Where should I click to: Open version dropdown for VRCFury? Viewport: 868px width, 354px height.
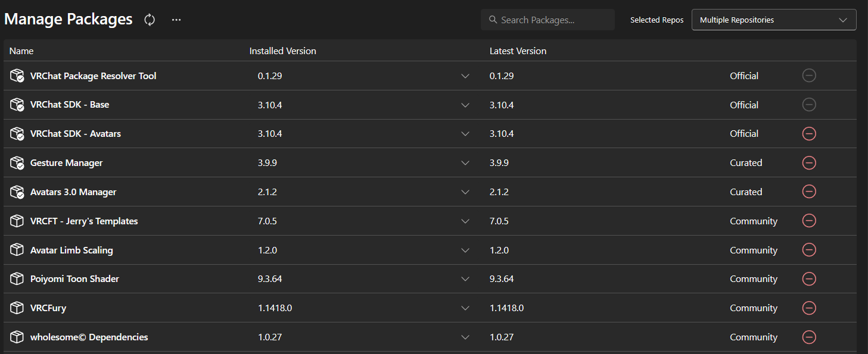[x=466, y=308]
